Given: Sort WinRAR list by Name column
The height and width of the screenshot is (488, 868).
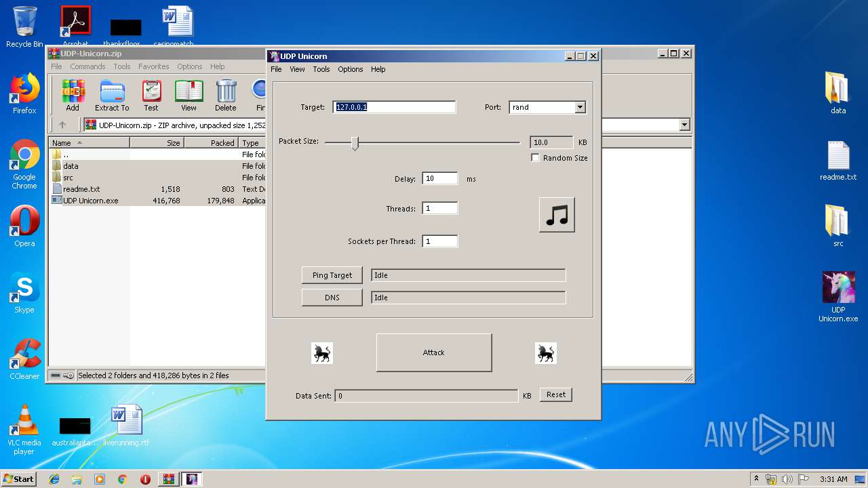Looking at the screenshot, I should coord(89,142).
